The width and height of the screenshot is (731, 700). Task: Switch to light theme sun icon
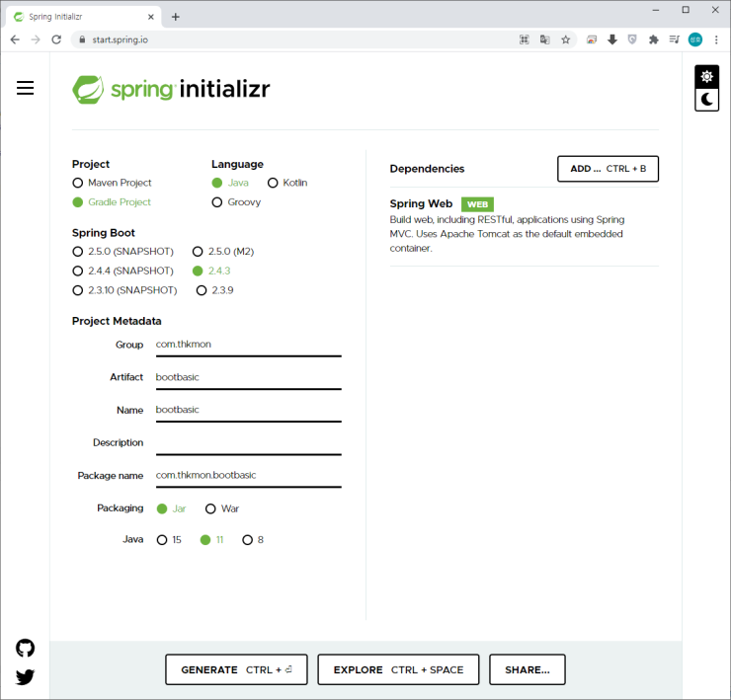pyautogui.click(x=706, y=77)
